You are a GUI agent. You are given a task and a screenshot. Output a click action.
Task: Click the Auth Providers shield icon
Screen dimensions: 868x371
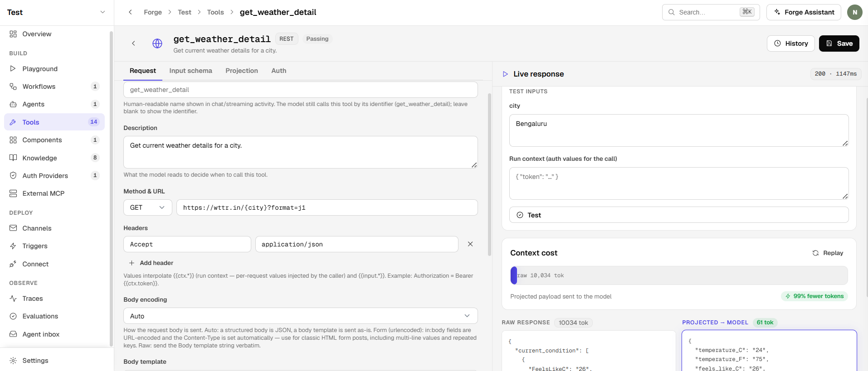pos(13,175)
